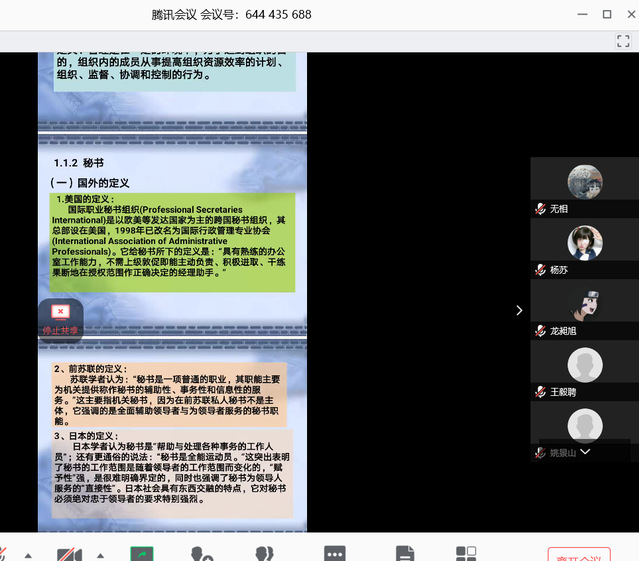Click the green share screen icon

[141, 553]
